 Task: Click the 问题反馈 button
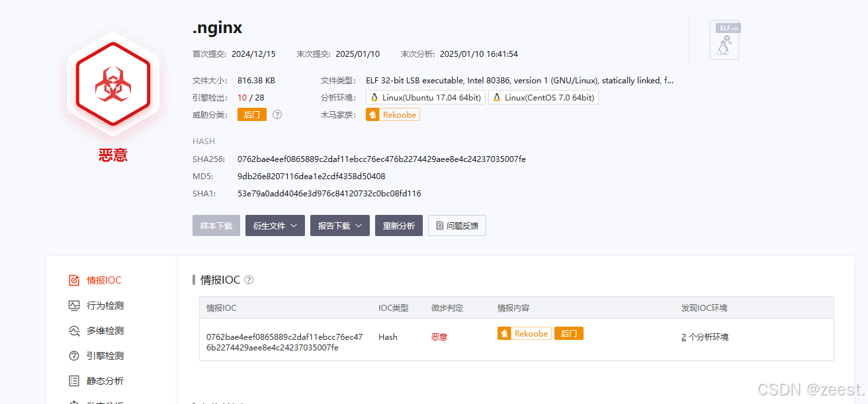click(457, 225)
